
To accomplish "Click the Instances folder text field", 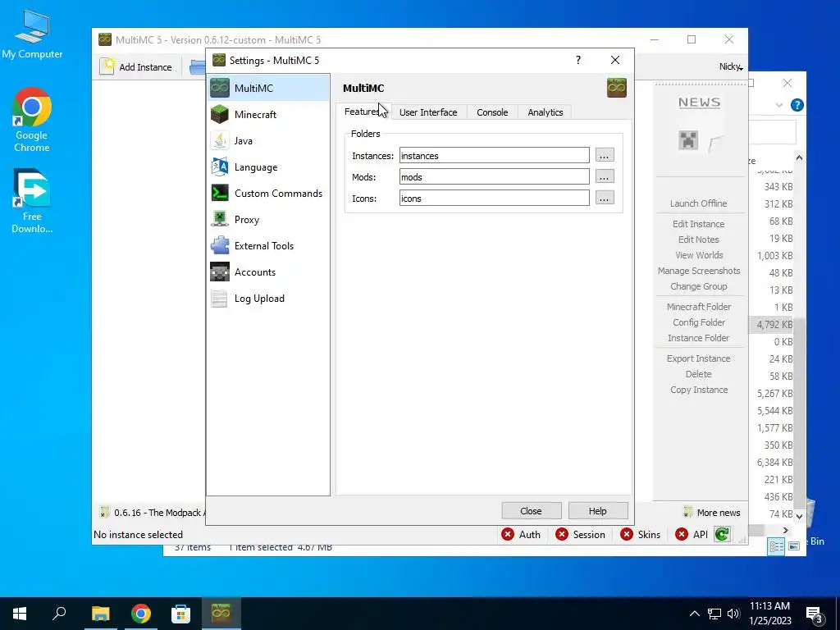I will click(494, 155).
